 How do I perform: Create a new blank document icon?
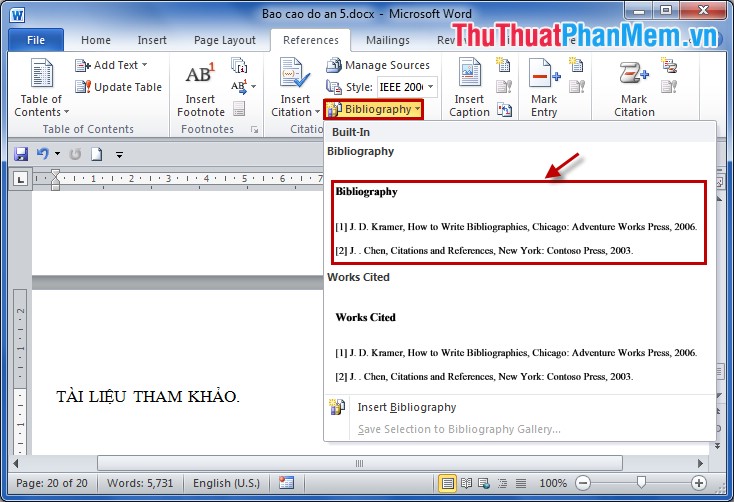tap(96, 154)
